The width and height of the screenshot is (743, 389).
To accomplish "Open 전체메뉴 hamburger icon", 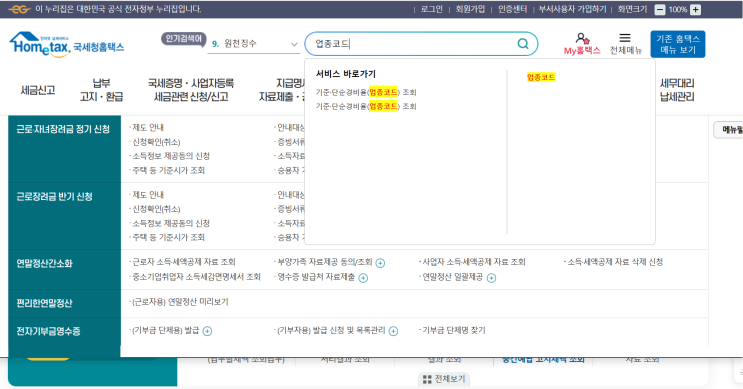I will pos(625,38).
